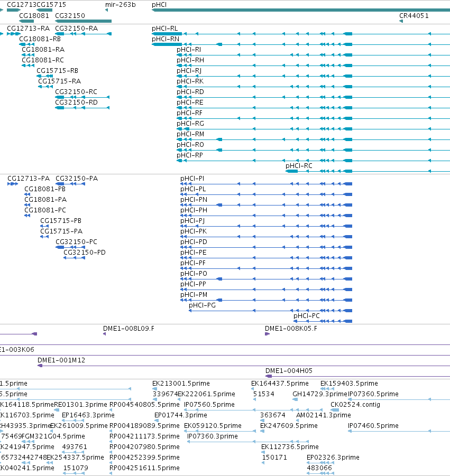Select EST EK112736.5prime
The width and height of the screenshot is (450, 476).
290,447
